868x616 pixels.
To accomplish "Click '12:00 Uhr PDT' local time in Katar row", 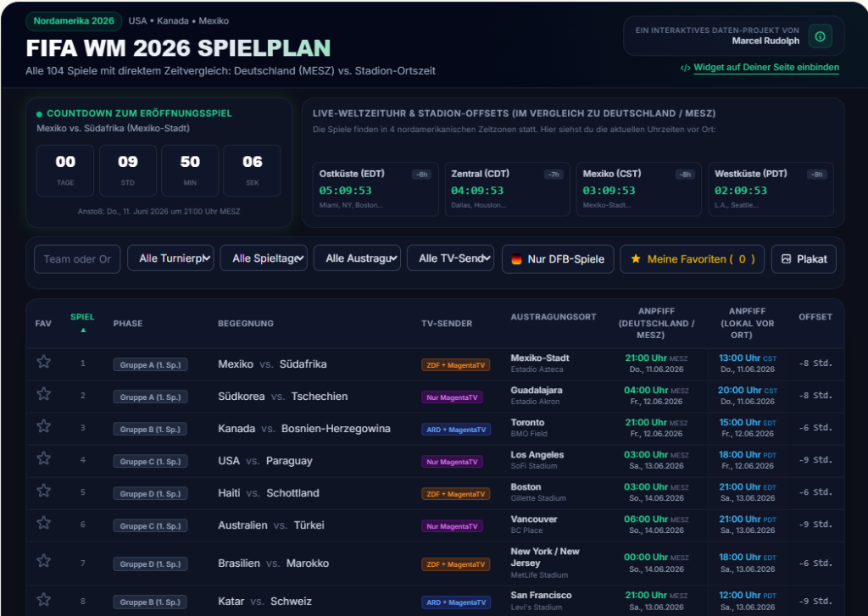I will click(748, 596).
